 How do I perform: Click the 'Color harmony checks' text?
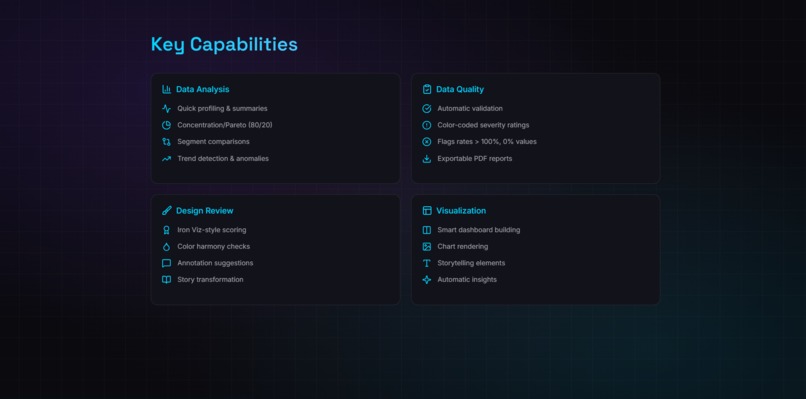pyautogui.click(x=214, y=246)
